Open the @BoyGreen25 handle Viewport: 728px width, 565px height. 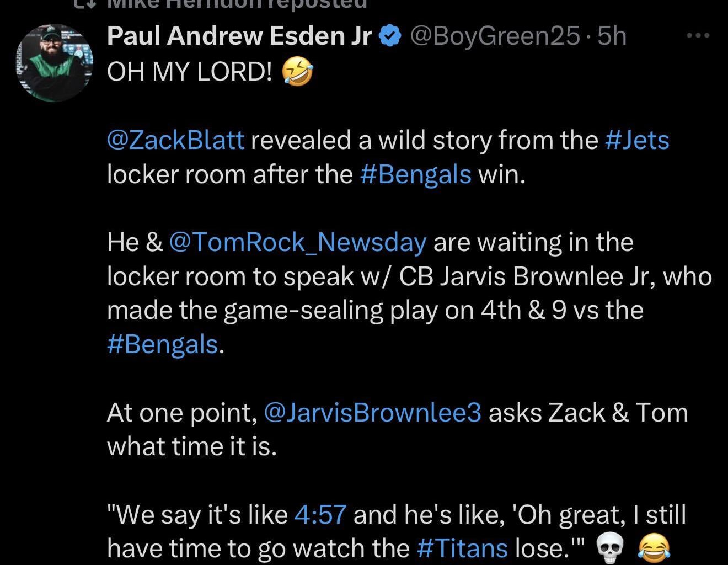494,36
